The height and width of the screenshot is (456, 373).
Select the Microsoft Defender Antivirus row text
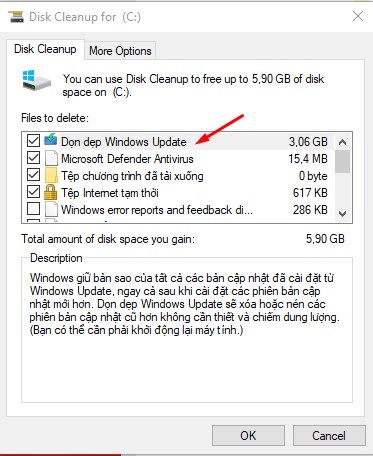pyautogui.click(x=127, y=159)
